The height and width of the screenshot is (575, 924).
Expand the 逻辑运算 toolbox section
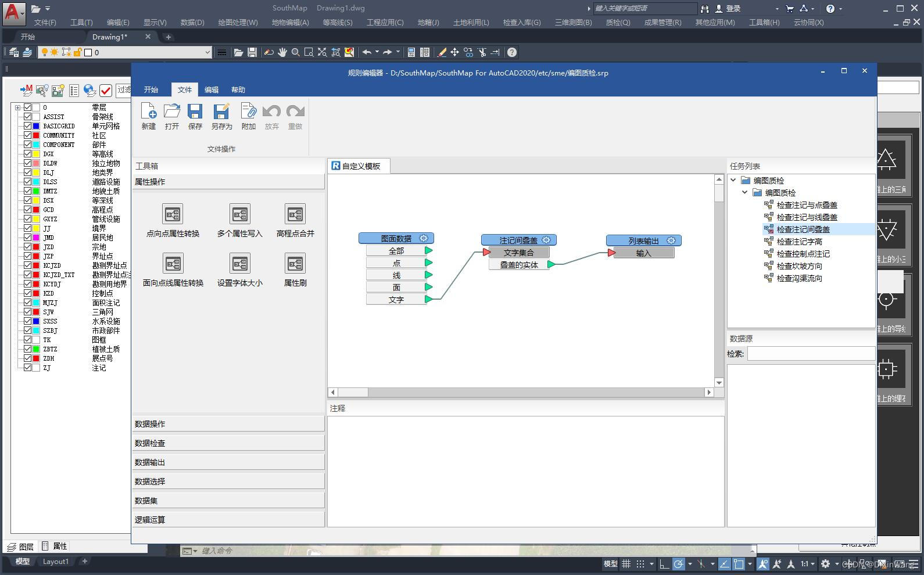[228, 520]
